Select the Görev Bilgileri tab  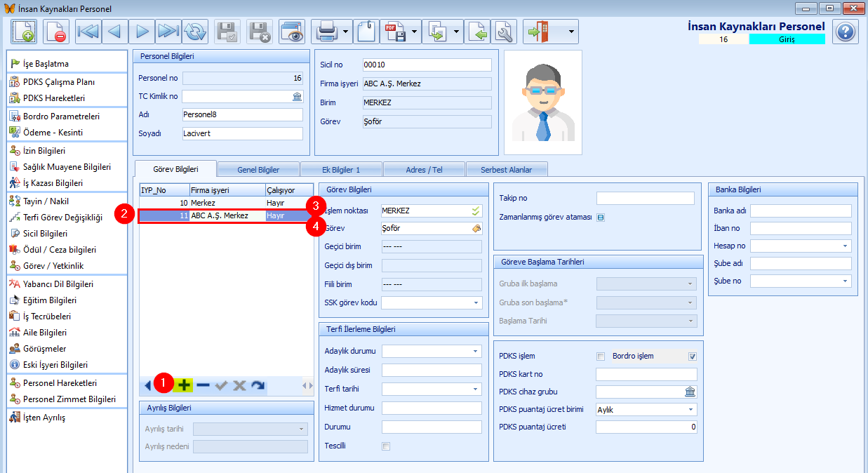point(175,169)
